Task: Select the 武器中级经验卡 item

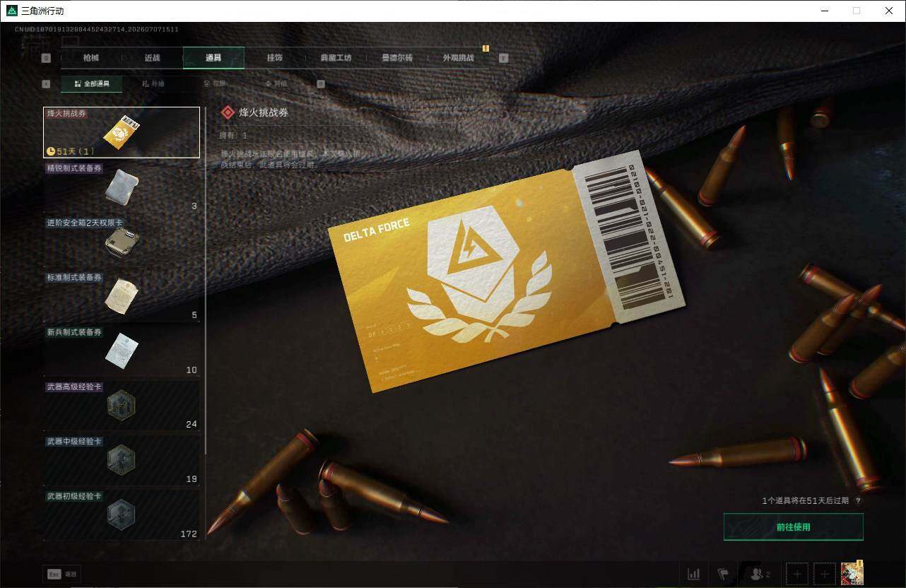Action: 122,460
